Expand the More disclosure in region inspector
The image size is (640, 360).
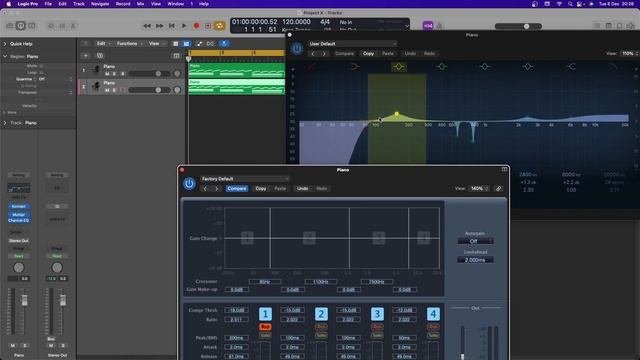(x=4, y=112)
